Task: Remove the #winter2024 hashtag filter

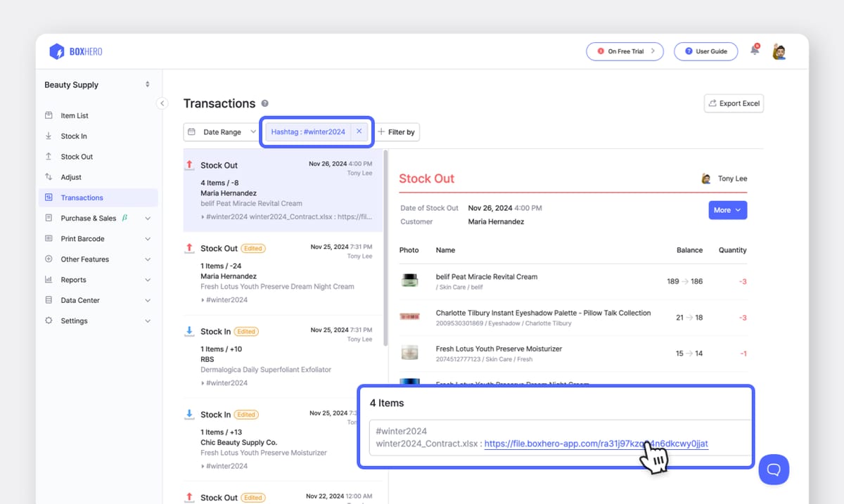Action: click(359, 131)
